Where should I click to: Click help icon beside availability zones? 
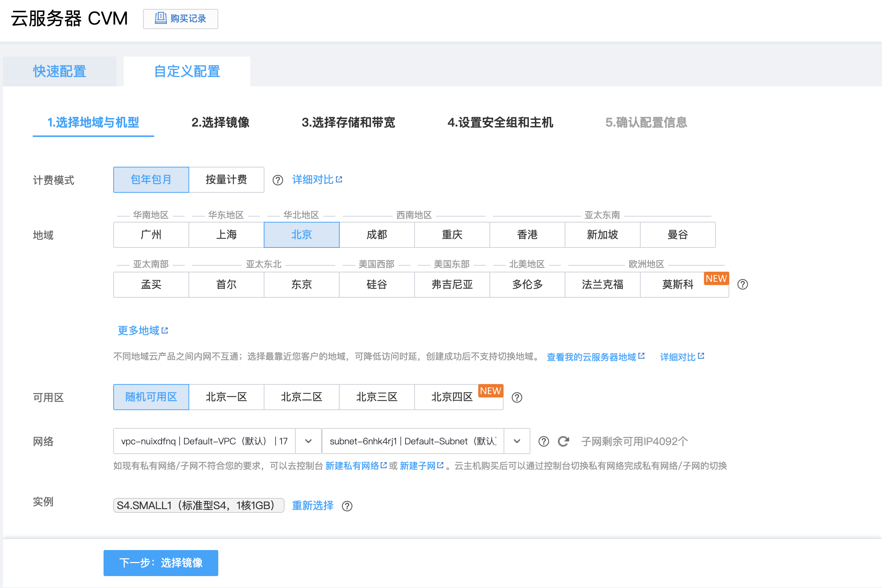[517, 397]
